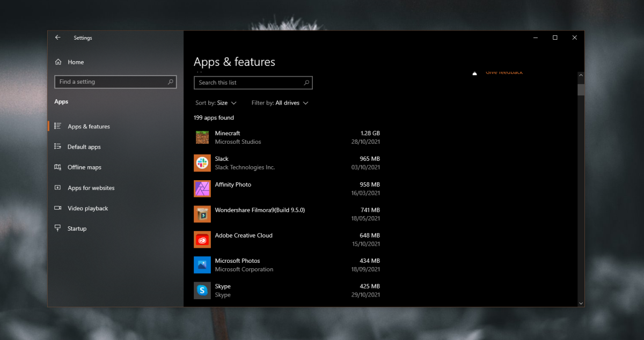Click the scrollbar down arrow in apps list
The height and width of the screenshot is (340, 644).
click(581, 303)
